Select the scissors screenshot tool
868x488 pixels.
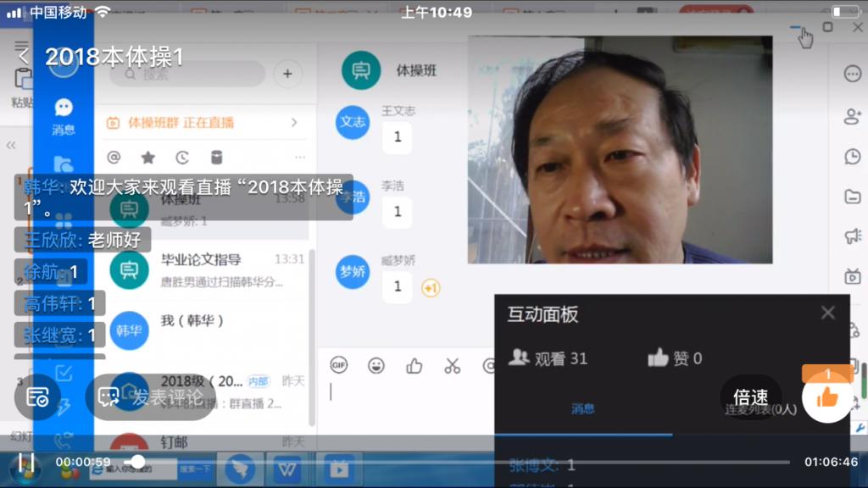click(452, 365)
